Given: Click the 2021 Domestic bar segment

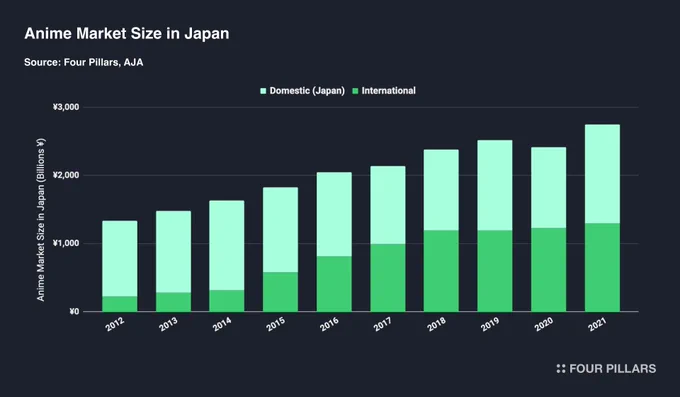Looking at the screenshot, I should [602, 174].
